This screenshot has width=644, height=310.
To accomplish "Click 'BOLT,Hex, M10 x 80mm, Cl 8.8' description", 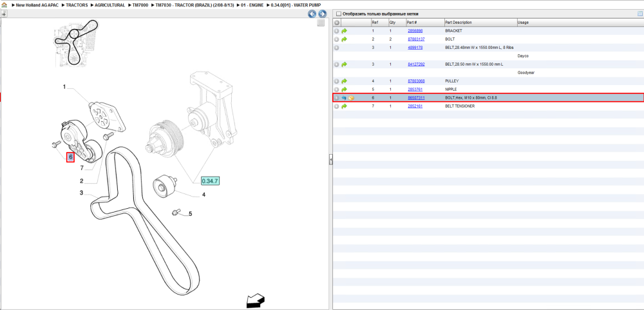I will 471,98.
